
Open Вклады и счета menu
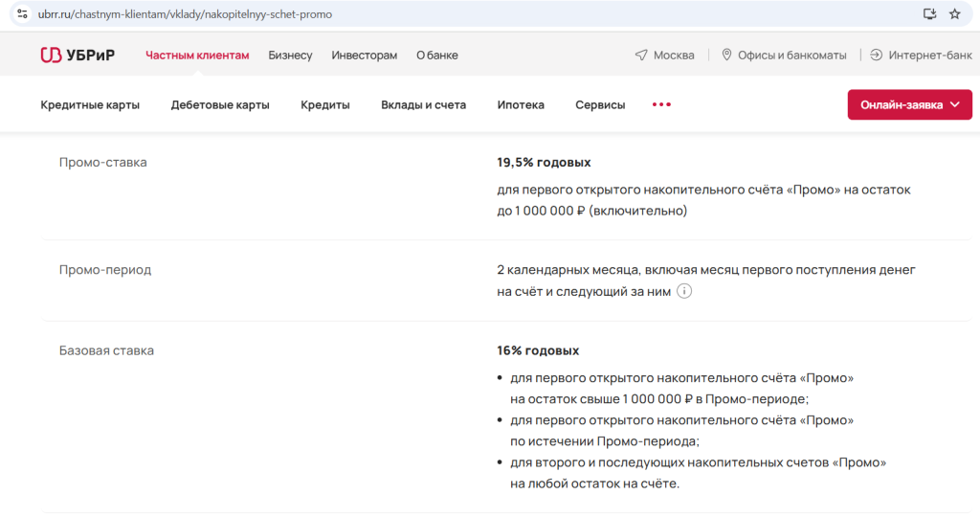coord(424,105)
